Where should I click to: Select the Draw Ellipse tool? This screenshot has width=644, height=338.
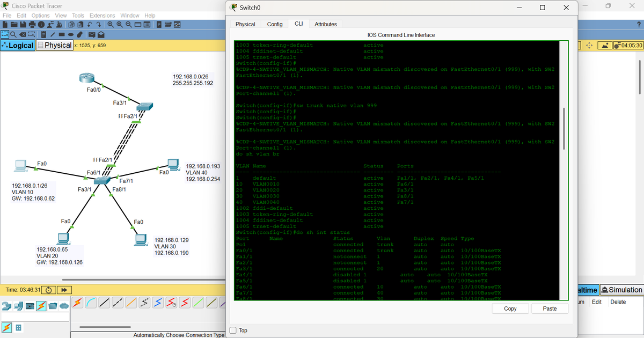[x=71, y=34]
